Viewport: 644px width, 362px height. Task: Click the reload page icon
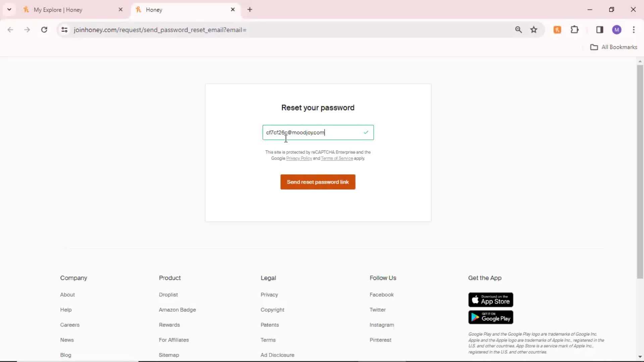coord(44,29)
